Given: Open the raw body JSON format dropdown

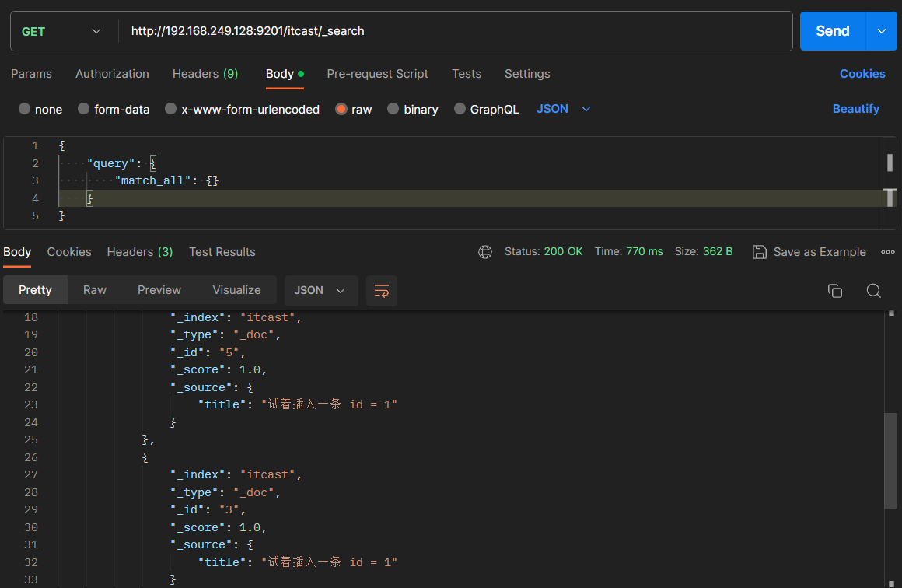Looking at the screenshot, I should (564, 109).
